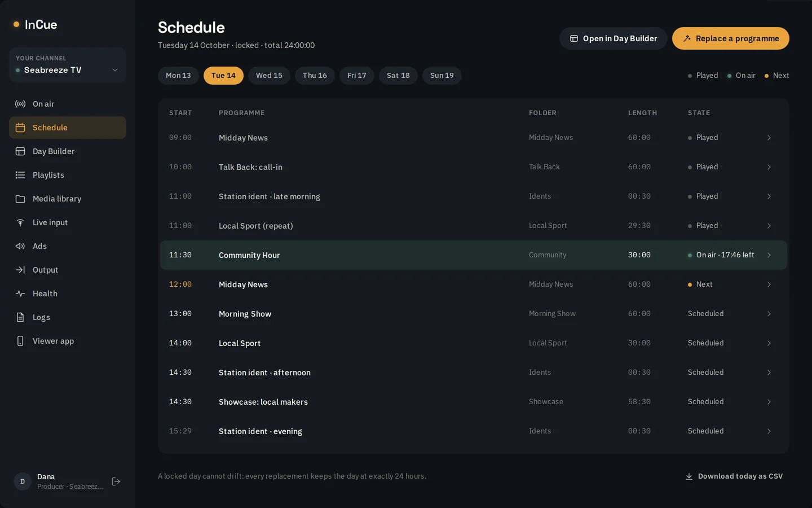Viewport: 812px width, 508px height.
Task: Click the Media library folder icon
Action: [x=20, y=199]
